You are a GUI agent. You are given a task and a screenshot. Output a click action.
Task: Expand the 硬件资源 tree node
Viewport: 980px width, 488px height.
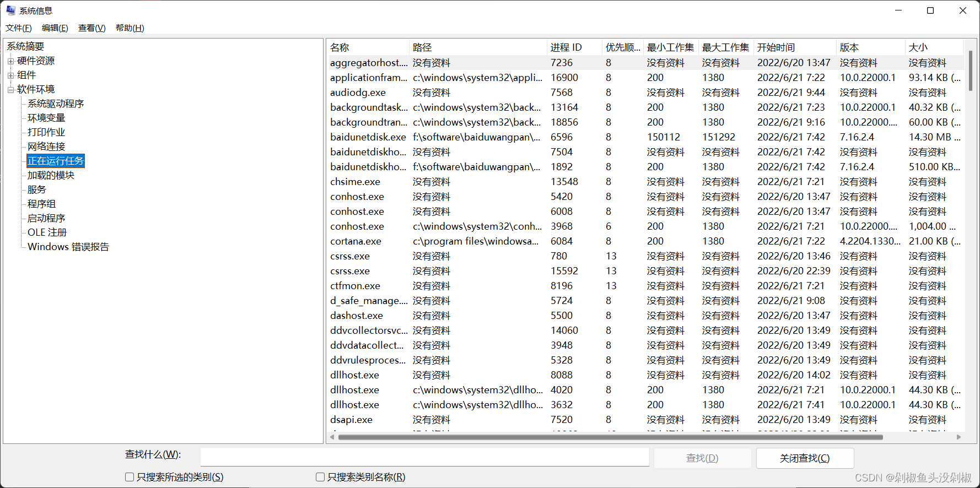click(x=10, y=61)
